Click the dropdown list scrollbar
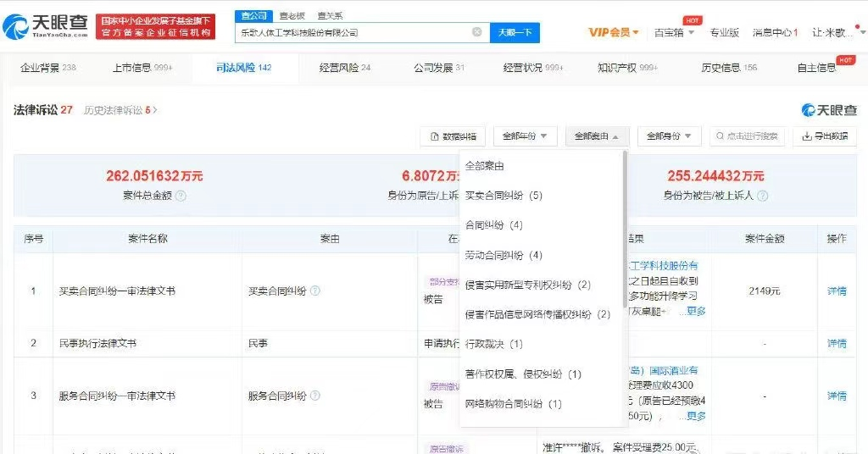 (x=625, y=229)
